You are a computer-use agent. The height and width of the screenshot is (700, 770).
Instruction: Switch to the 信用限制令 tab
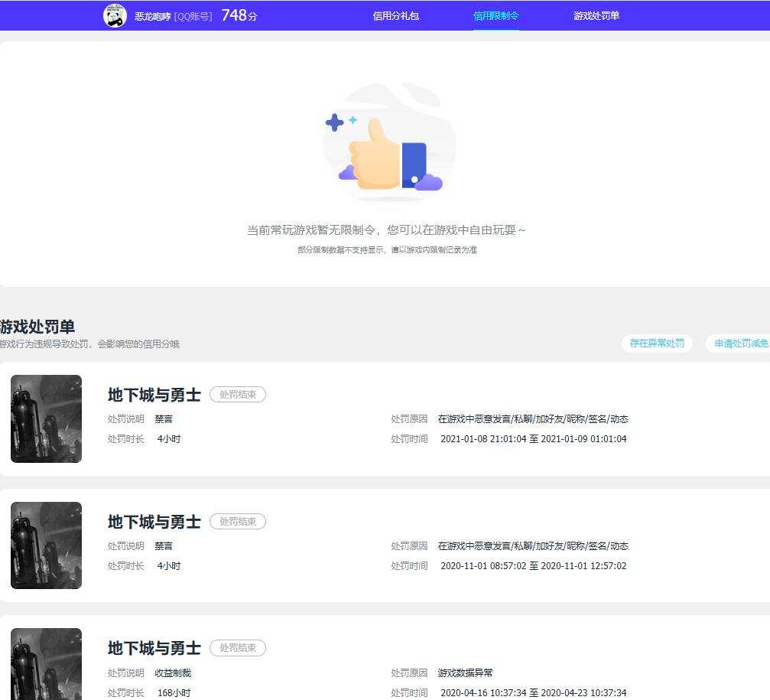click(496, 16)
